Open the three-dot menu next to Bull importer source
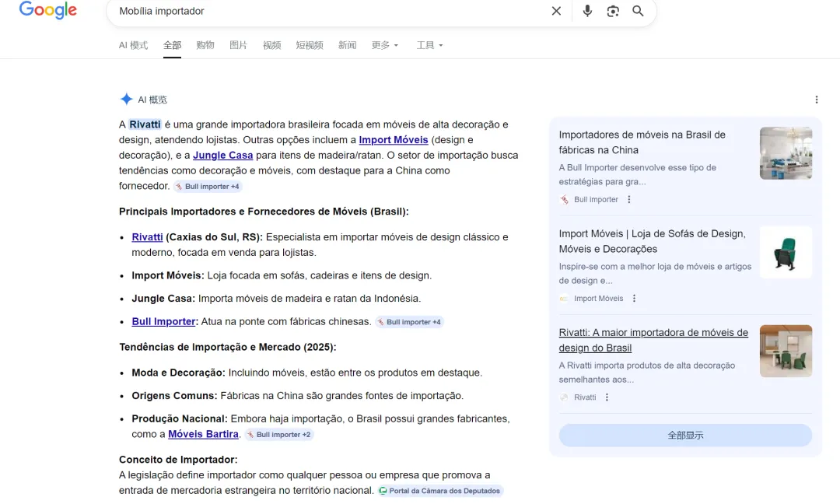This screenshot has width=840, height=504. pos(629,199)
